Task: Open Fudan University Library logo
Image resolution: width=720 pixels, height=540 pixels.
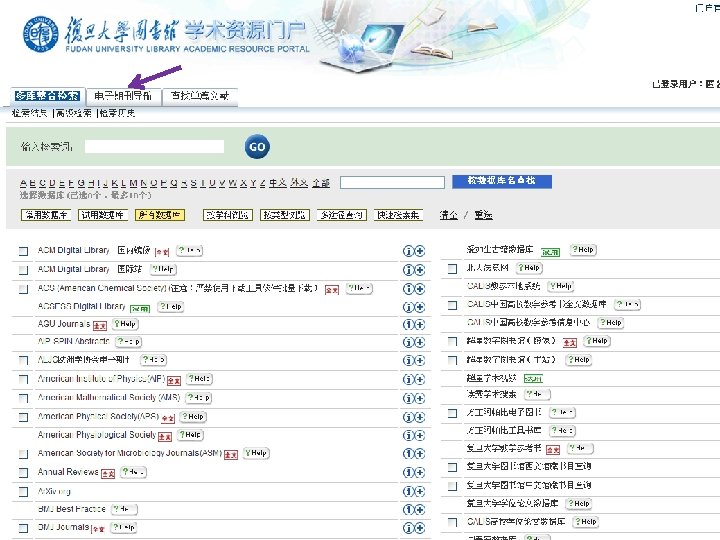Action: [x=40, y=34]
